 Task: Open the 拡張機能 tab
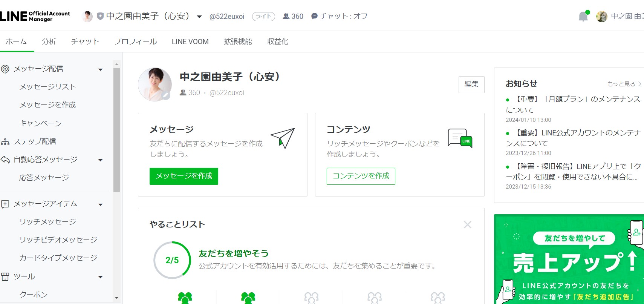(x=238, y=41)
